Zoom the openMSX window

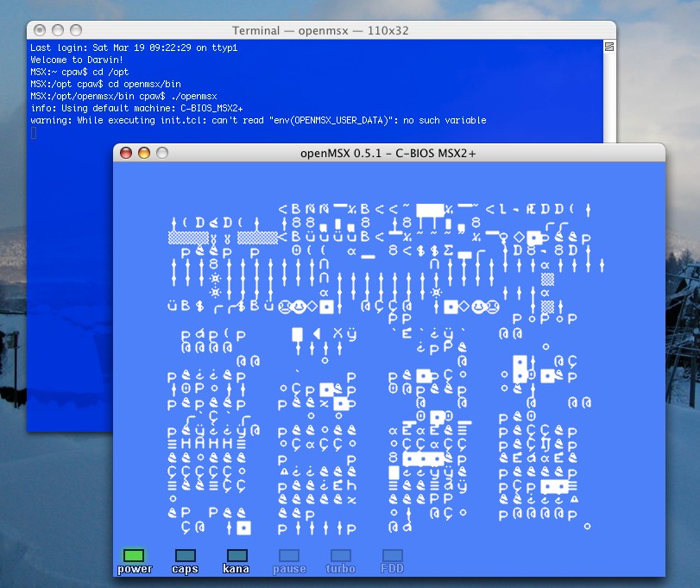pyautogui.click(x=162, y=153)
